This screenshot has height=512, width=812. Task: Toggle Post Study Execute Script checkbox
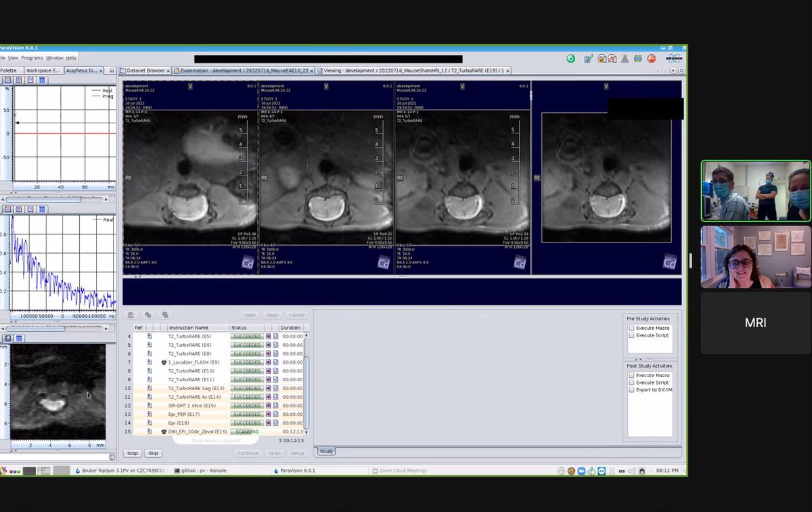pos(632,383)
